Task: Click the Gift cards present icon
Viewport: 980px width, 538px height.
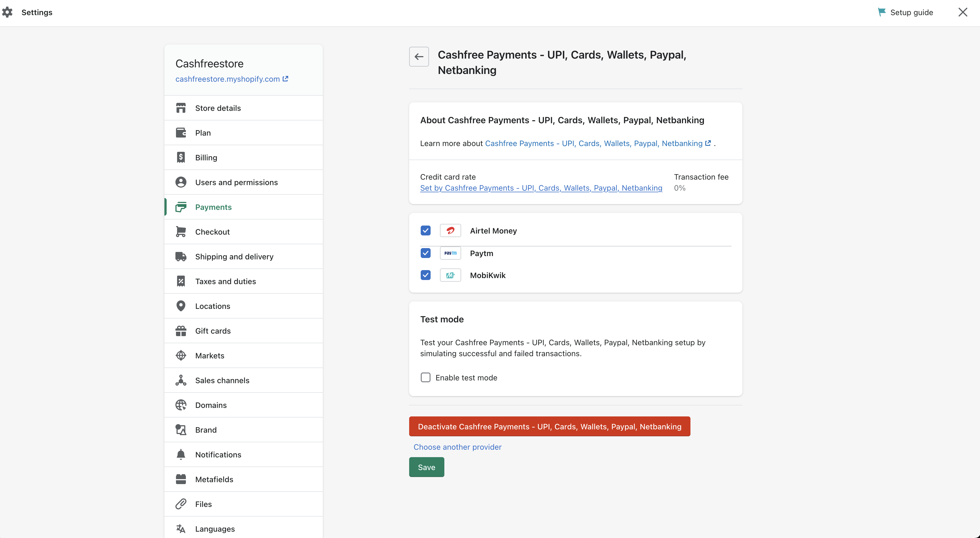Action: pyautogui.click(x=181, y=331)
